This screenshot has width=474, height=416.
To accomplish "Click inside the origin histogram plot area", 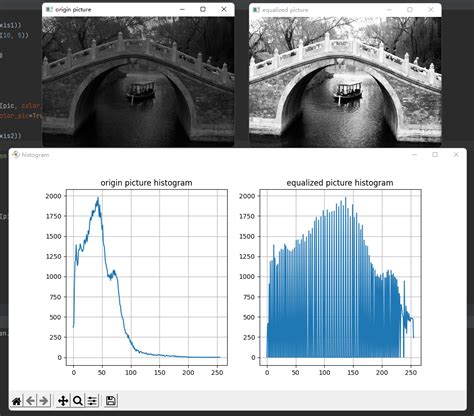I will (x=147, y=277).
